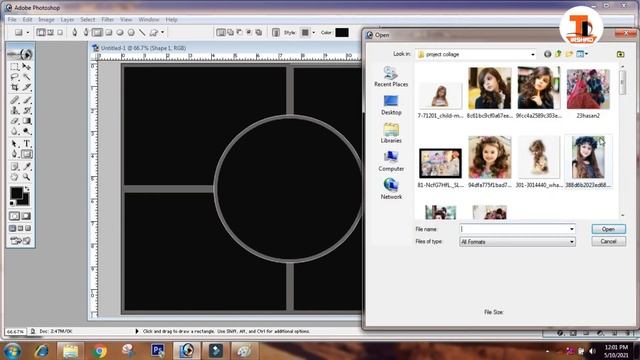Toggle the link style chain button
Viewport: 640px width, 360px height.
pyautogui.click(x=276, y=32)
